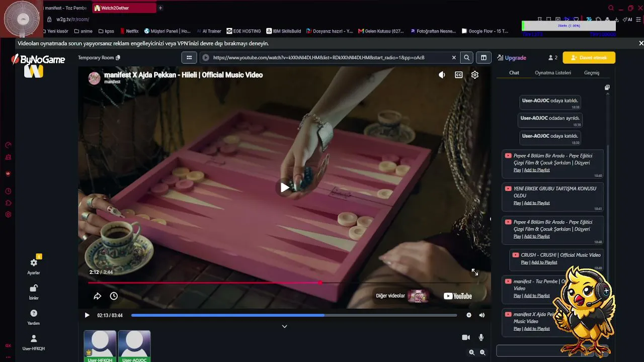Image resolution: width=644 pixels, height=362 pixels.
Task: Open the Oynatma Listeleri tab
Action: [553, 73]
